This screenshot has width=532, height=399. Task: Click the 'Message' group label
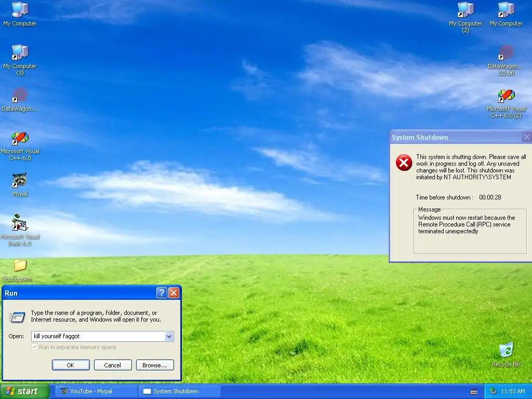429,209
